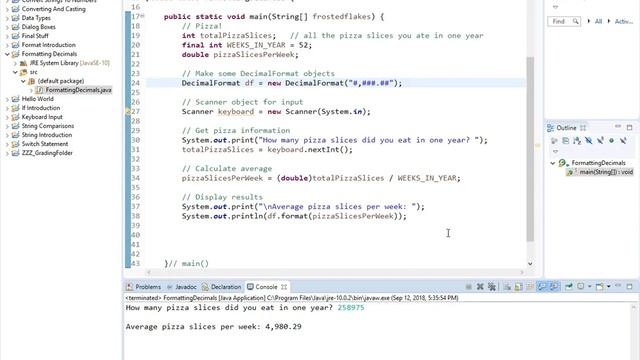Toggle Show Console on standard out change
This screenshot has width=640, height=360.
pyautogui.click(x=542, y=287)
